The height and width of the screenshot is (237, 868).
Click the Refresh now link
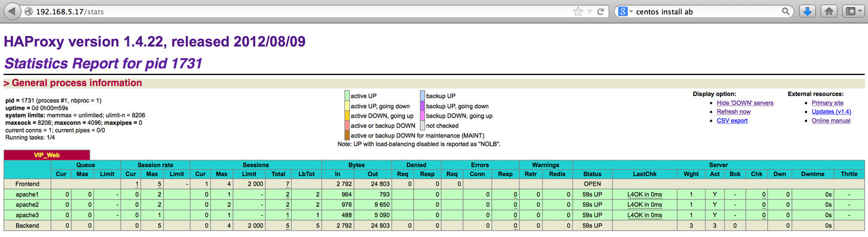(x=733, y=112)
